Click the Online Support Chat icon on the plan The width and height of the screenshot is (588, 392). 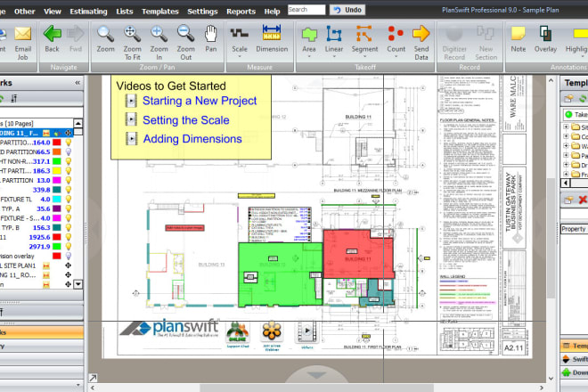click(237, 333)
